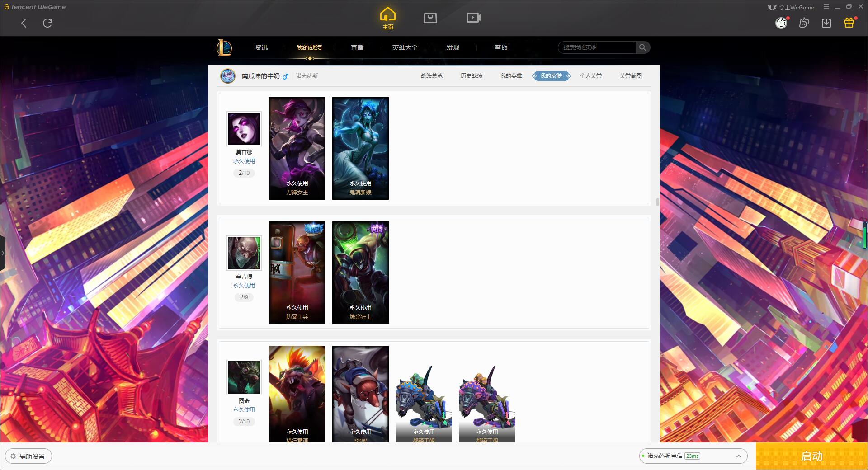This screenshot has width=868, height=470.
Task: Click the 辛吉德 champion portrait
Action: (x=244, y=253)
